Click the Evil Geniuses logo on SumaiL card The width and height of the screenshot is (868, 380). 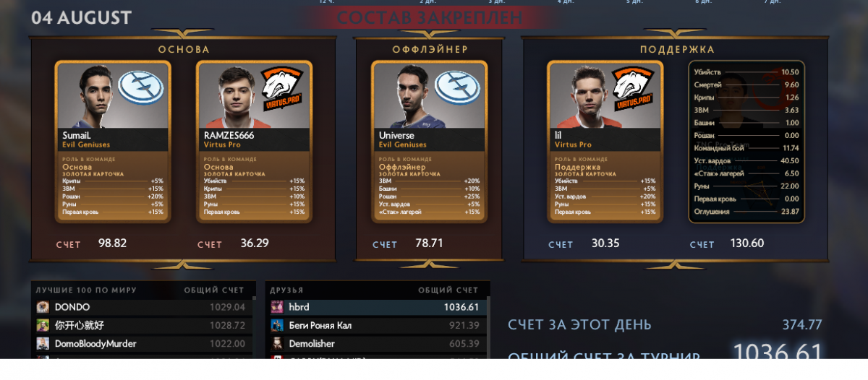click(140, 89)
